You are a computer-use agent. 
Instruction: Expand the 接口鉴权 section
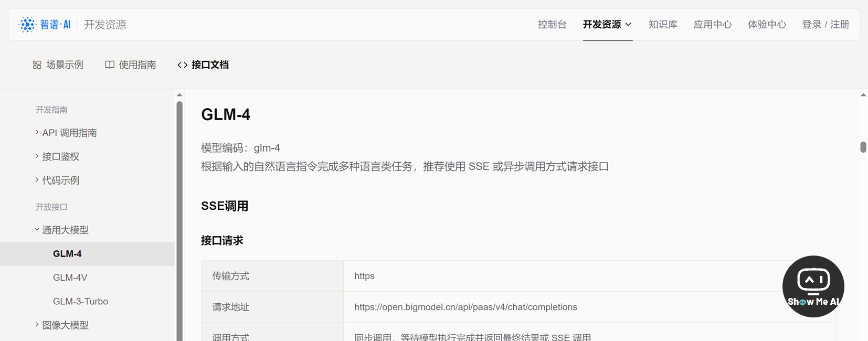37,156
